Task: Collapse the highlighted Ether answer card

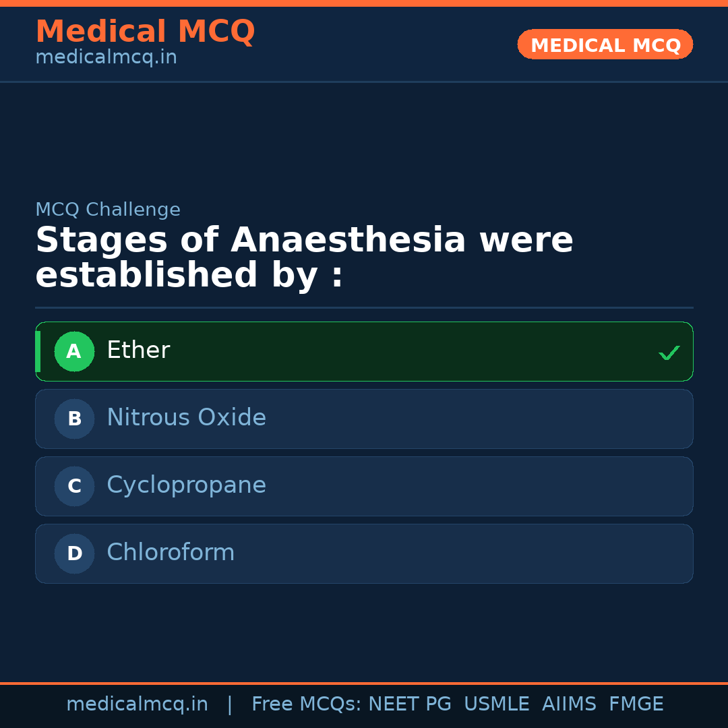Action: (364, 351)
